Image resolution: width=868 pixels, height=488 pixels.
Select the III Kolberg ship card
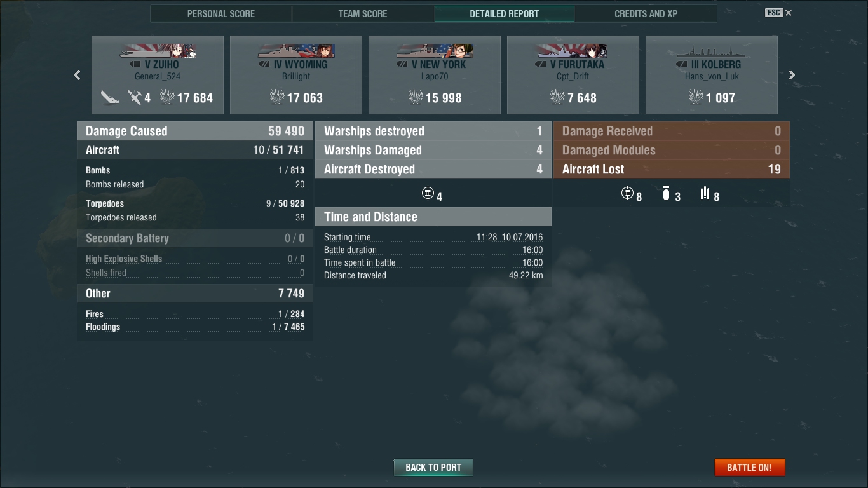[712, 75]
